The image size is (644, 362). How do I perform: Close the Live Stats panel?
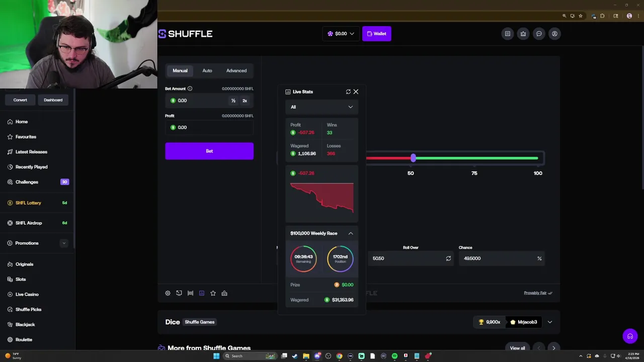pyautogui.click(x=356, y=92)
